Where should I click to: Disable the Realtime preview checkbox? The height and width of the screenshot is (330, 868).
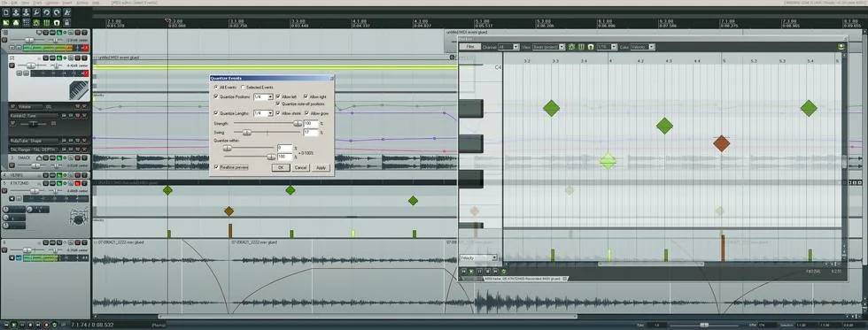click(216, 167)
